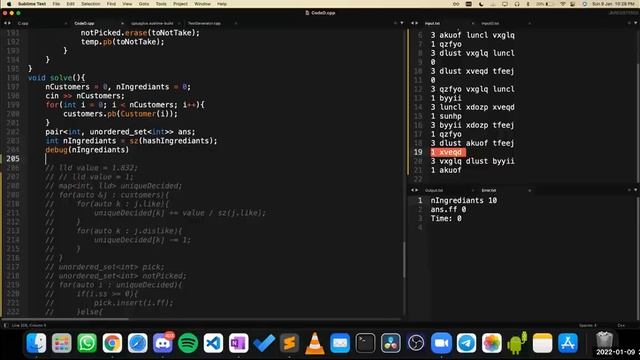The image size is (640, 360).
Task: Launch WhatsApp from the dock
Action: pyautogui.click(x=87, y=343)
